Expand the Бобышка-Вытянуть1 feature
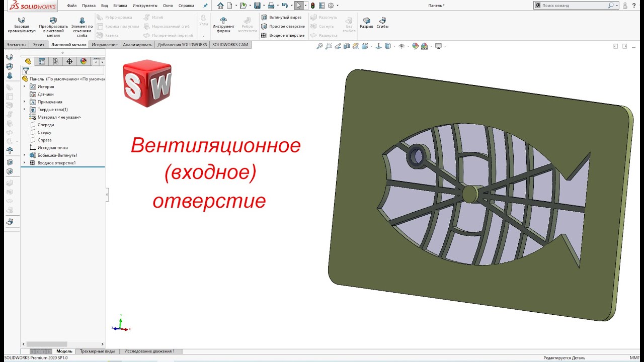The height and width of the screenshot is (362, 644). [x=24, y=155]
